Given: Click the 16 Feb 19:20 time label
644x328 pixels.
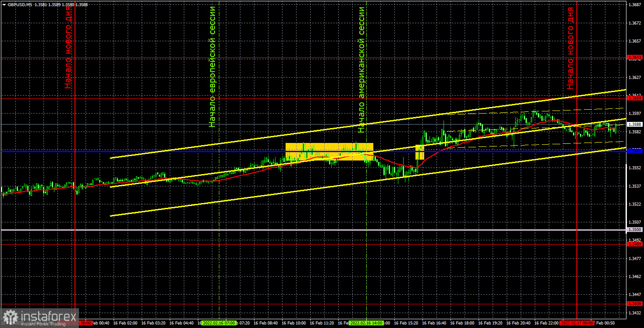Looking at the screenshot, I should coord(490,323).
